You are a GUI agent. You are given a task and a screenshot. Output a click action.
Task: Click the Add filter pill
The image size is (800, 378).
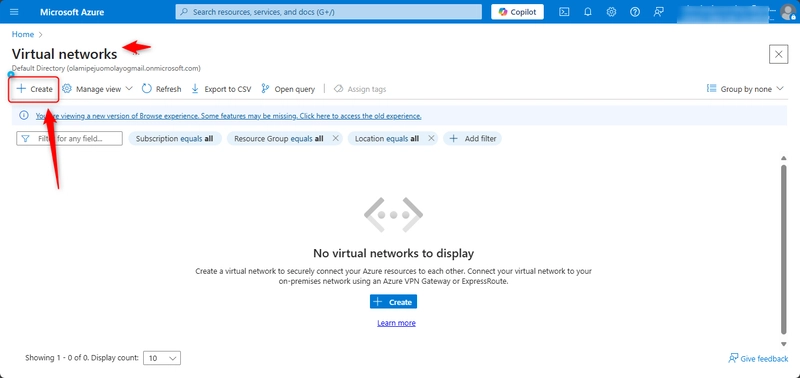pyautogui.click(x=472, y=138)
